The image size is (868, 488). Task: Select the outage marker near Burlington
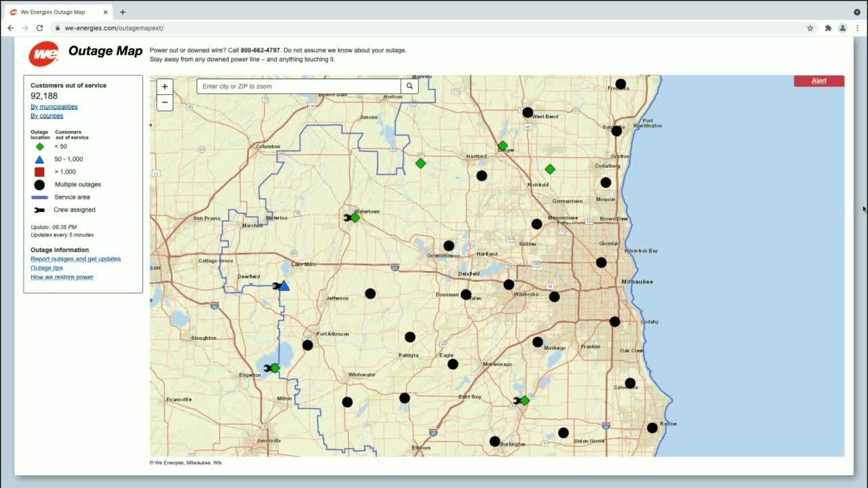coord(495,441)
